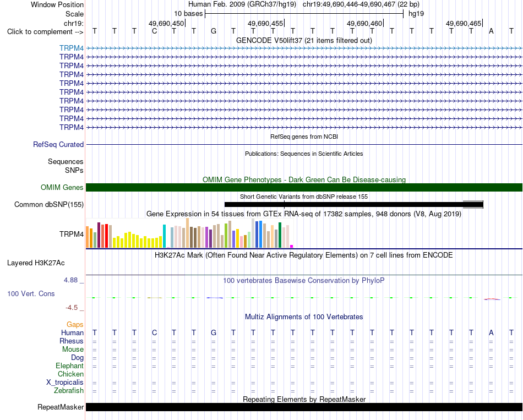Click the 49,690,450 ruler coordinate
The height and width of the screenshot is (420, 523).
pyautogui.click(x=166, y=23)
